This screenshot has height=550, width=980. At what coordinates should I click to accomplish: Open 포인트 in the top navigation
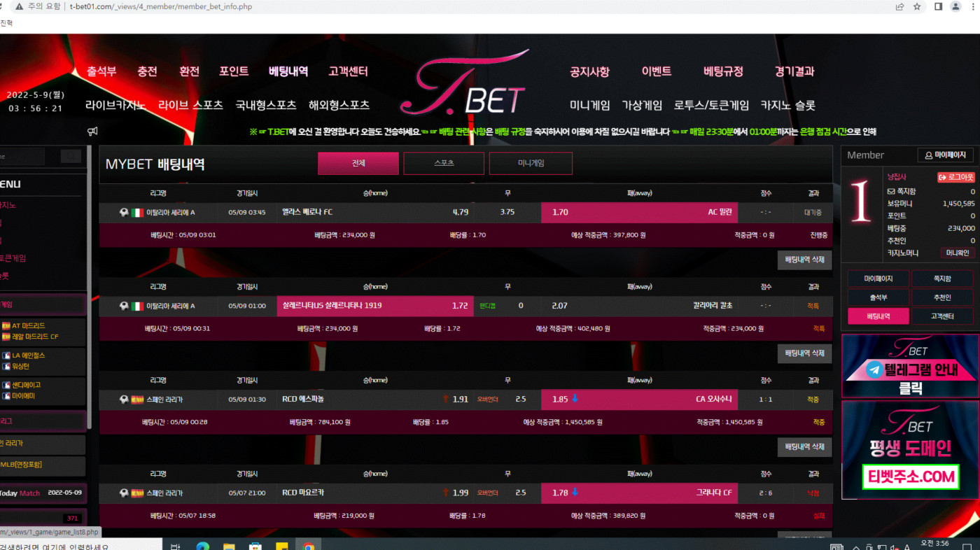tap(234, 71)
